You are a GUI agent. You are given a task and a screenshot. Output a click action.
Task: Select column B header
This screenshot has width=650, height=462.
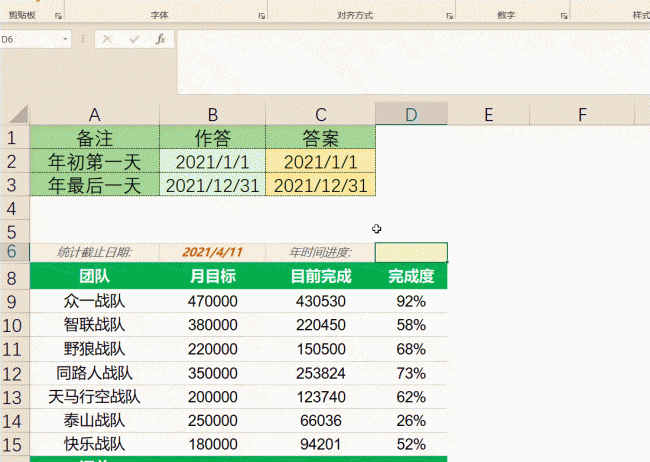click(x=213, y=114)
